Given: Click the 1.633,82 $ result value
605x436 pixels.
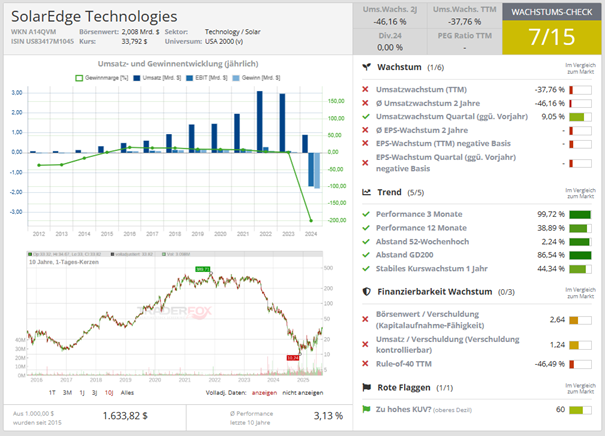Looking at the screenshot, I should 125,416.
